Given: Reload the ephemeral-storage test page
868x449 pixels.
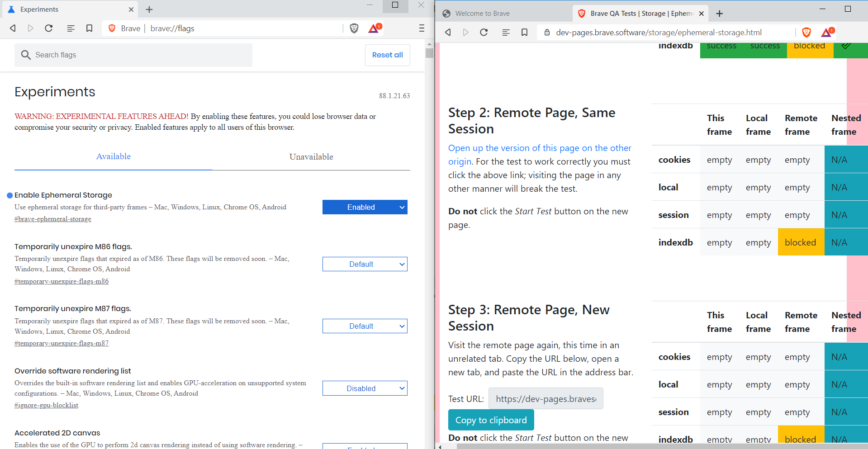Looking at the screenshot, I should click(x=484, y=32).
